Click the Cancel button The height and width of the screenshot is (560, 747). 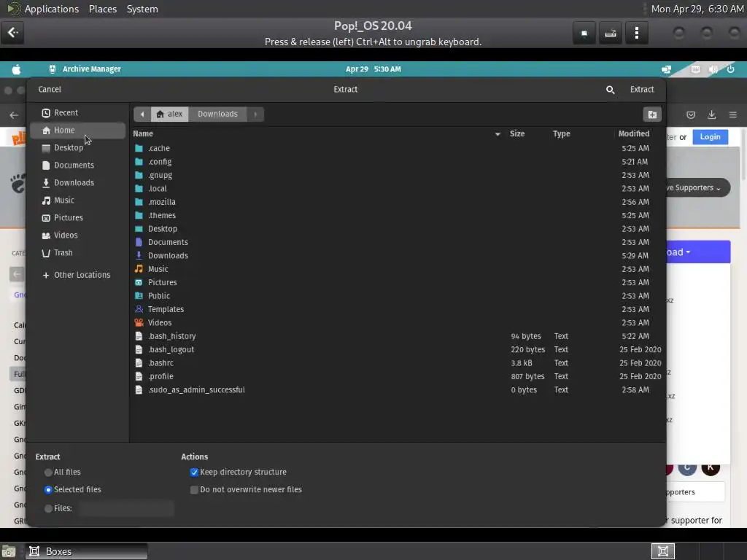pyautogui.click(x=50, y=90)
